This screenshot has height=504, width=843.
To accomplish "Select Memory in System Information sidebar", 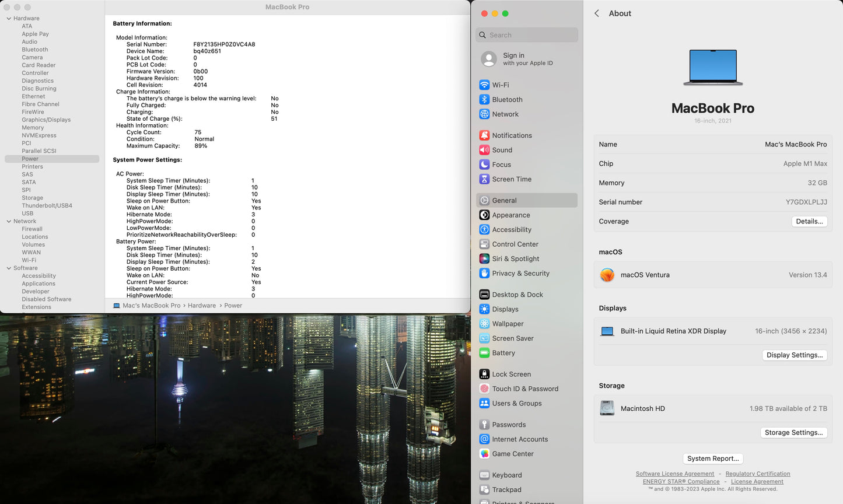I will 33,128.
